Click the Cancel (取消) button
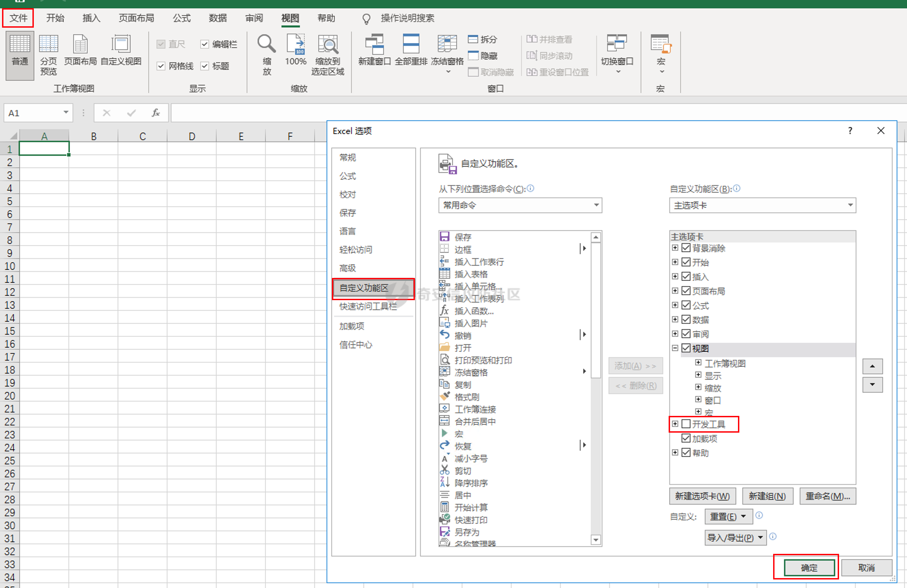This screenshot has height=588, width=907. [x=867, y=568]
